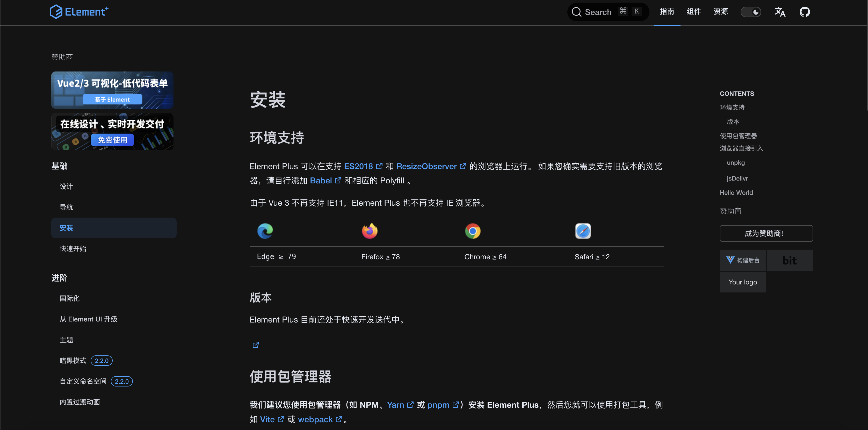
Task: Open the 暗黑模式 sidebar item
Action: [73, 361]
